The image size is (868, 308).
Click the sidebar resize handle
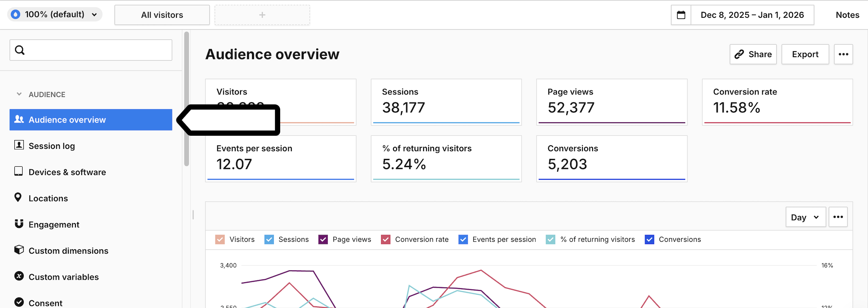pyautogui.click(x=193, y=215)
